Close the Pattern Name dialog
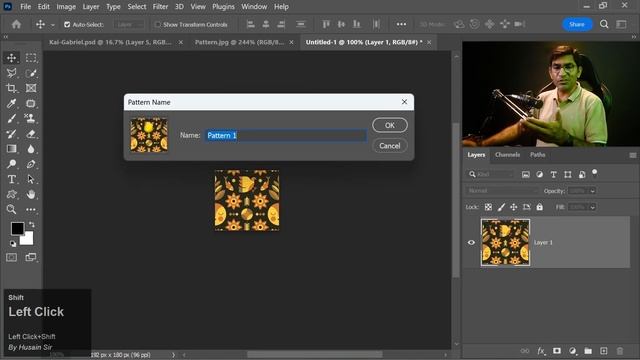 pos(404,102)
